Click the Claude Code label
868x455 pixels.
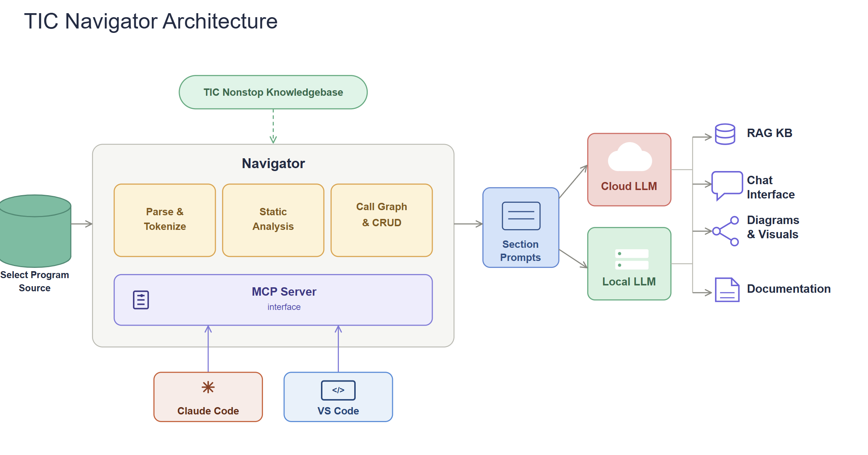(x=208, y=411)
